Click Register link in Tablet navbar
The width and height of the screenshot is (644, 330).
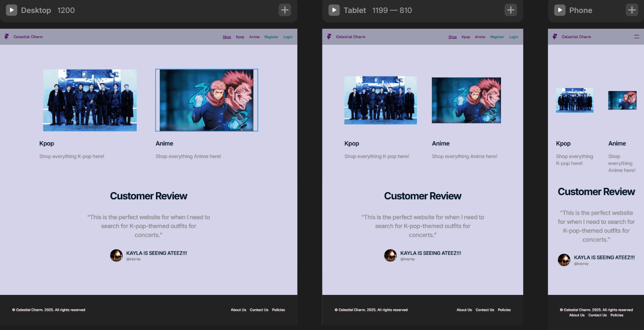click(x=497, y=37)
